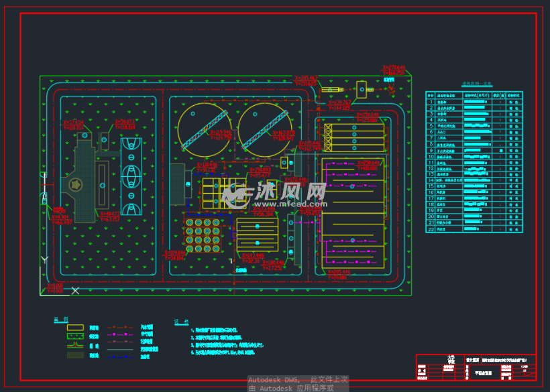Click the yellow outlined legend symbol

click(x=75, y=327)
